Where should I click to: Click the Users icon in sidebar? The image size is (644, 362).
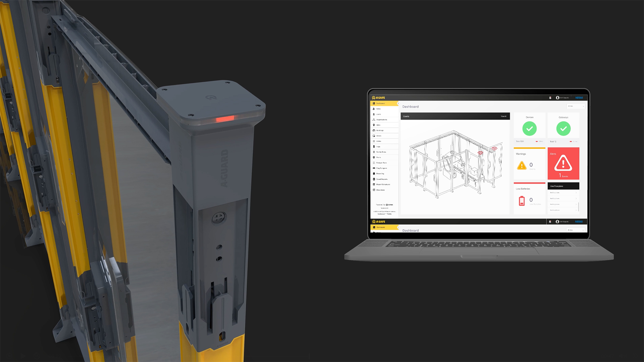tap(374, 114)
